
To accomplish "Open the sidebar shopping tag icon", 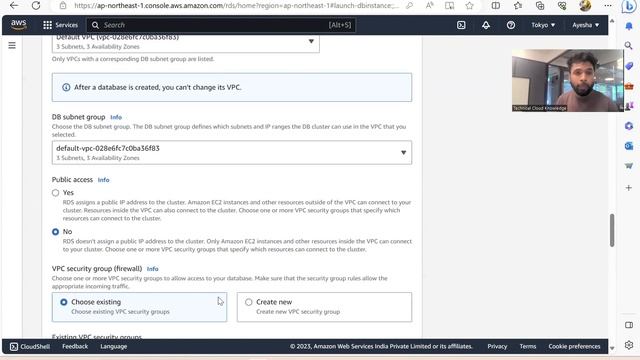I will [x=629, y=66].
